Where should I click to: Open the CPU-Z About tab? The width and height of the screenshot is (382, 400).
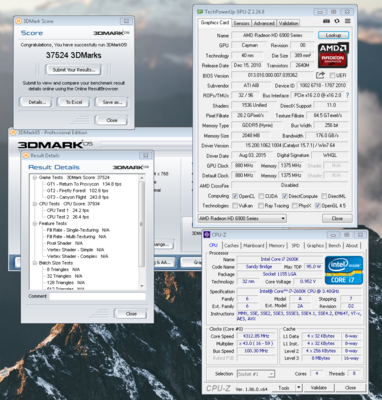[352, 245]
